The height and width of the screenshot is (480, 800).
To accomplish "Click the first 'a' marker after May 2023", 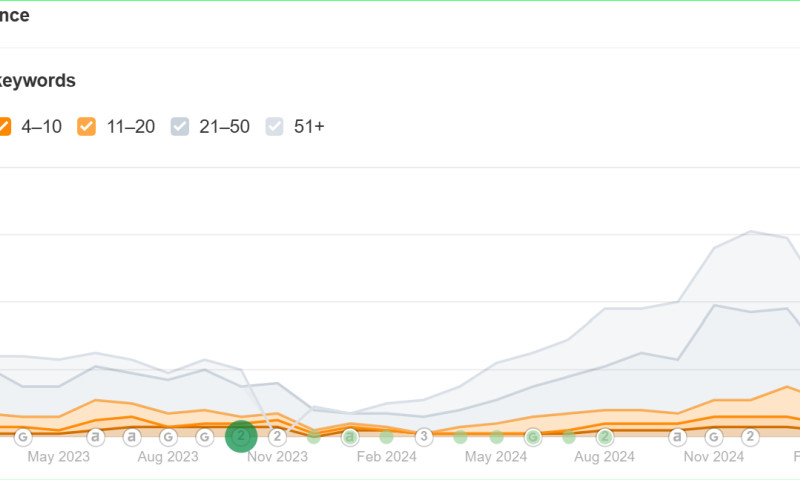I will pyautogui.click(x=95, y=436).
